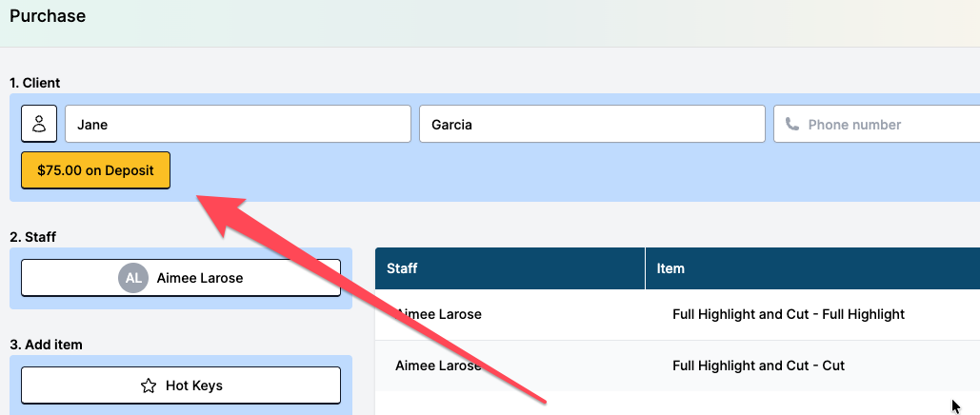Click Aimee Larose in the second table row
This screenshot has height=415, width=980.
[x=441, y=366]
